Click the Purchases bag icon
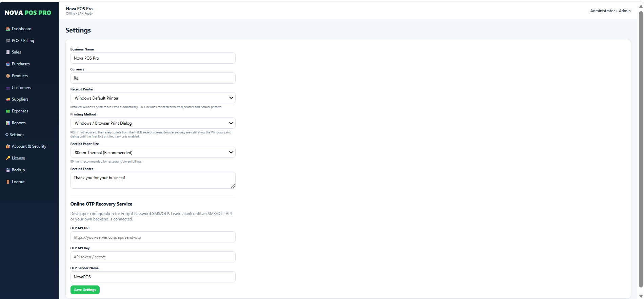 [x=8, y=64]
